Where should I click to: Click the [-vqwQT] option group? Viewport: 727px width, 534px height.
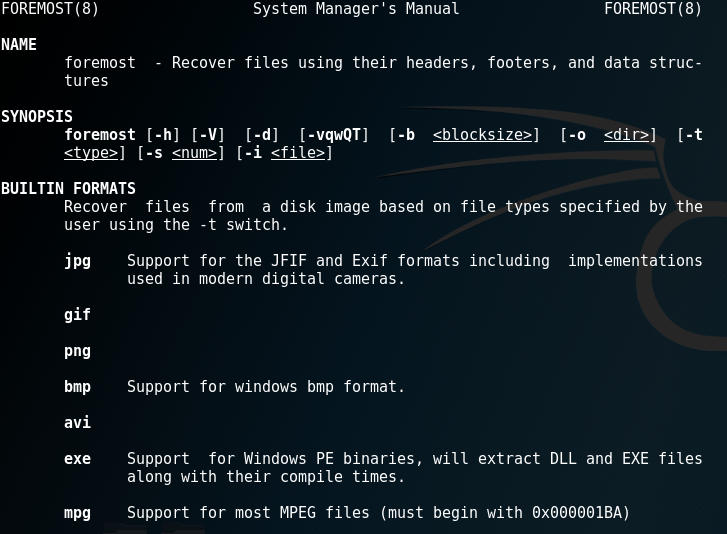334,135
